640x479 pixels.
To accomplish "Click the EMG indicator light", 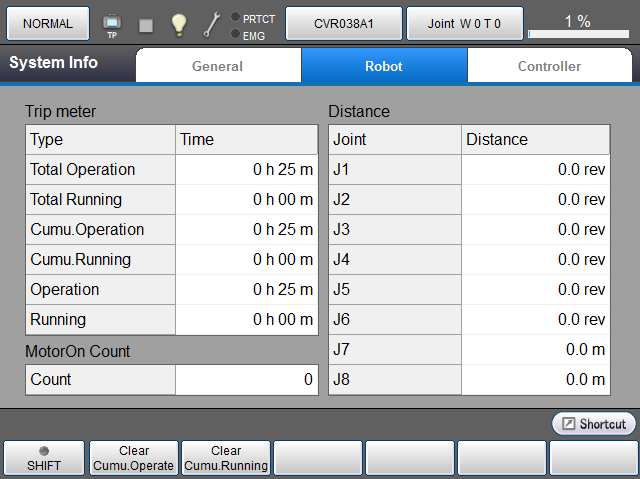I will pos(235,35).
